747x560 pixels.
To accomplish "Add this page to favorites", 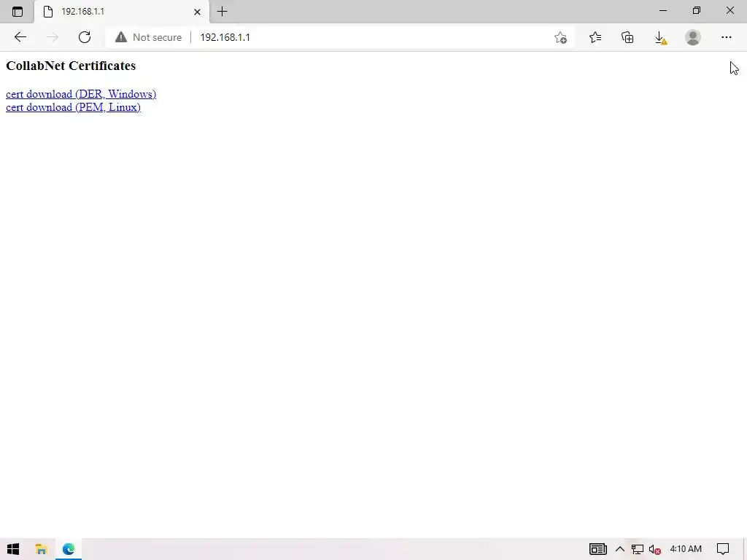I will tap(560, 37).
